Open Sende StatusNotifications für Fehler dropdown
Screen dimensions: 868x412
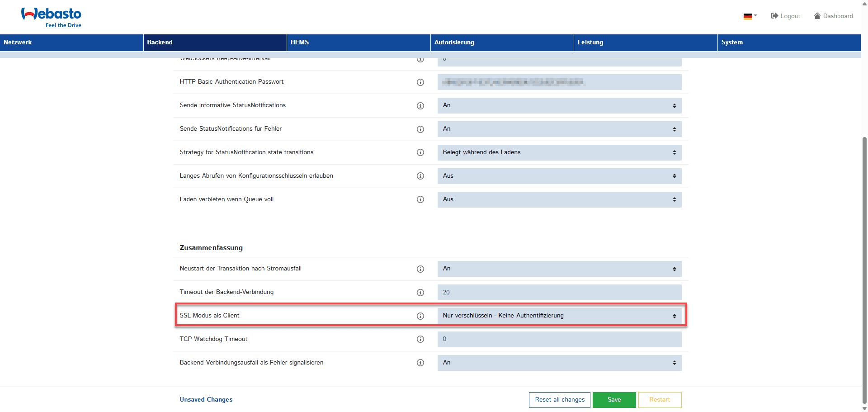click(x=559, y=129)
